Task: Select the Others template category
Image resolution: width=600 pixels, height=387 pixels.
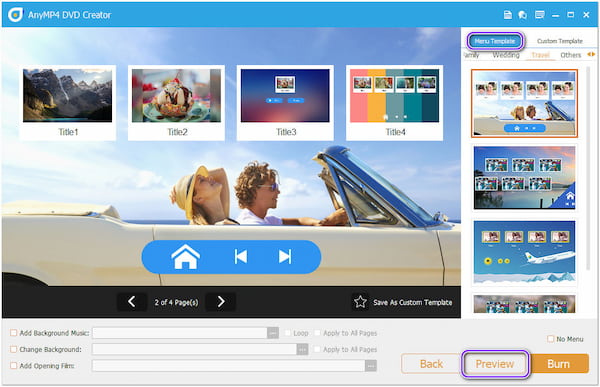Action: (x=571, y=55)
